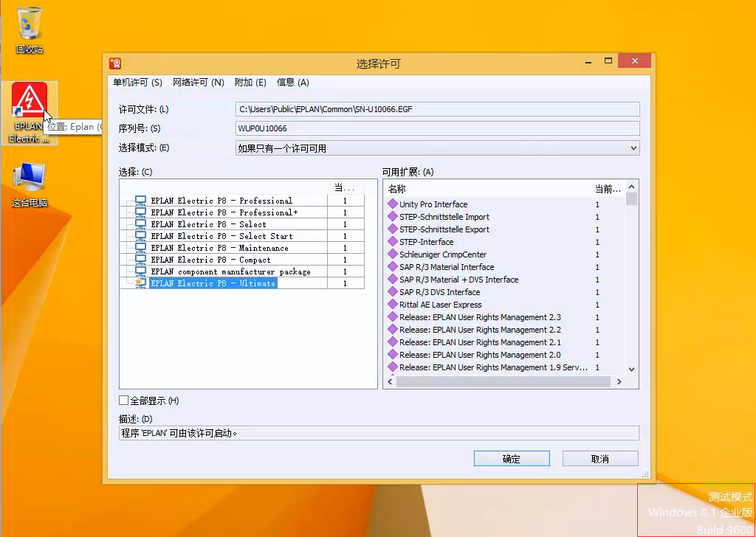Open the 单机许可 (S) menu
This screenshot has width=756, height=537.
[x=137, y=83]
